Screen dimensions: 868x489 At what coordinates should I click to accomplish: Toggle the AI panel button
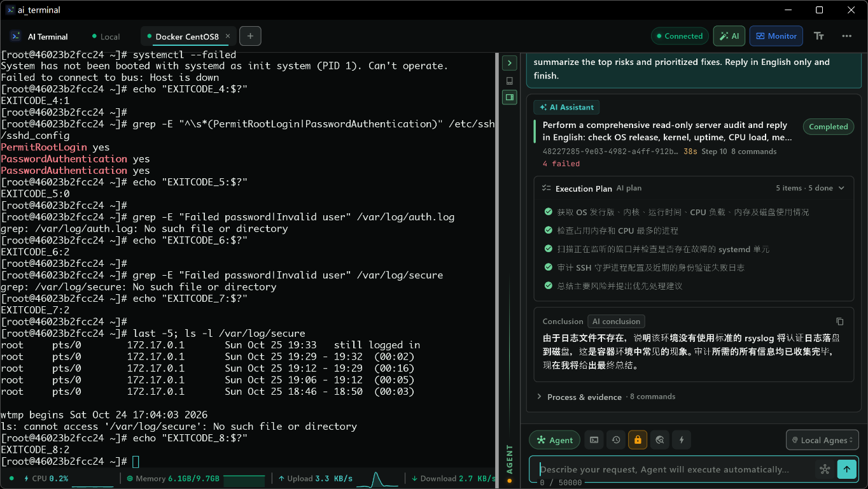click(x=729, y=36)
